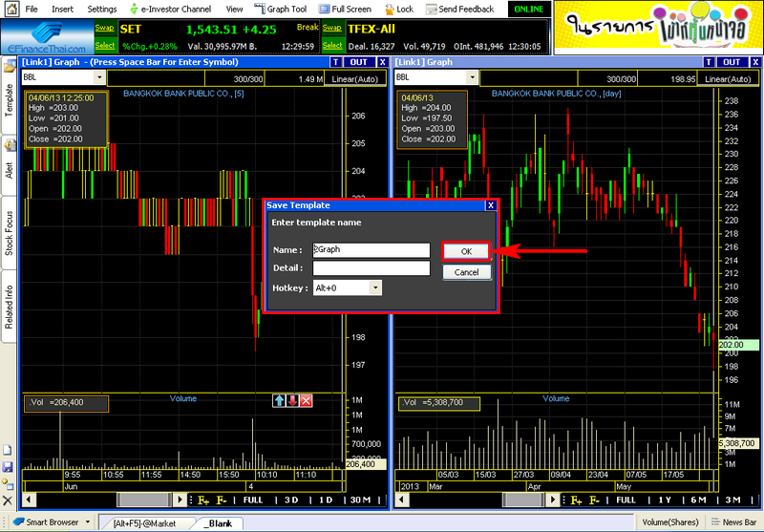Expand BBL symbol dropdown in left graph
The width and height of the screenshot is (764, 532).
(99, 77)
